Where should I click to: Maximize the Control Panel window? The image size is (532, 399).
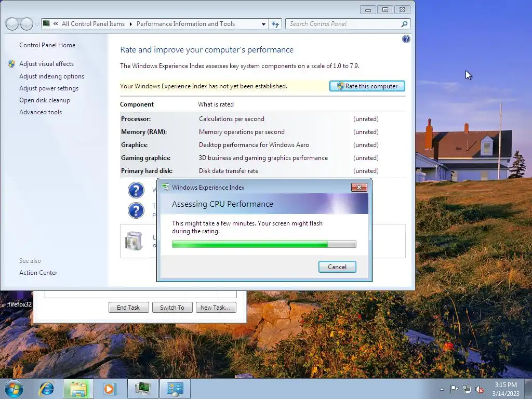pyautogui.click(x=385, y=10)
